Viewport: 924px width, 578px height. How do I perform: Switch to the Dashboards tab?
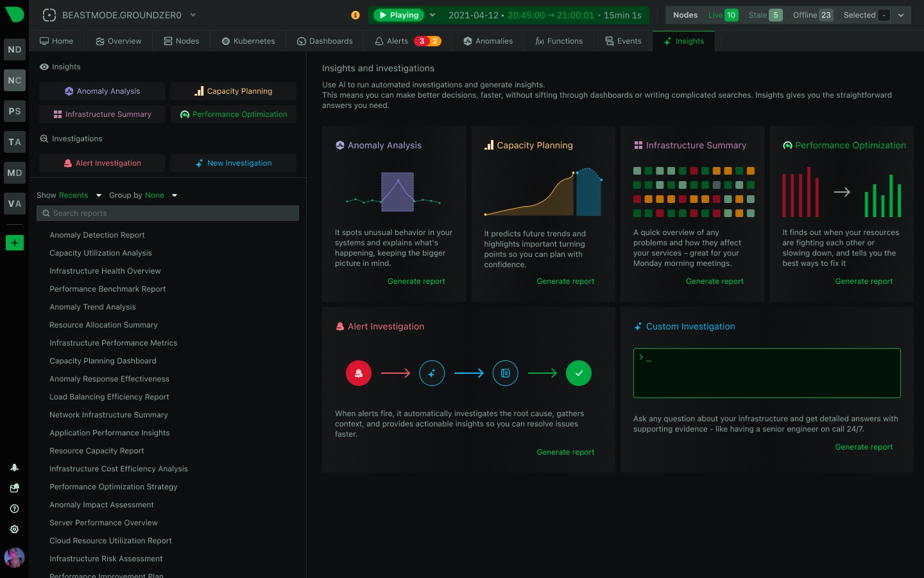325,40
